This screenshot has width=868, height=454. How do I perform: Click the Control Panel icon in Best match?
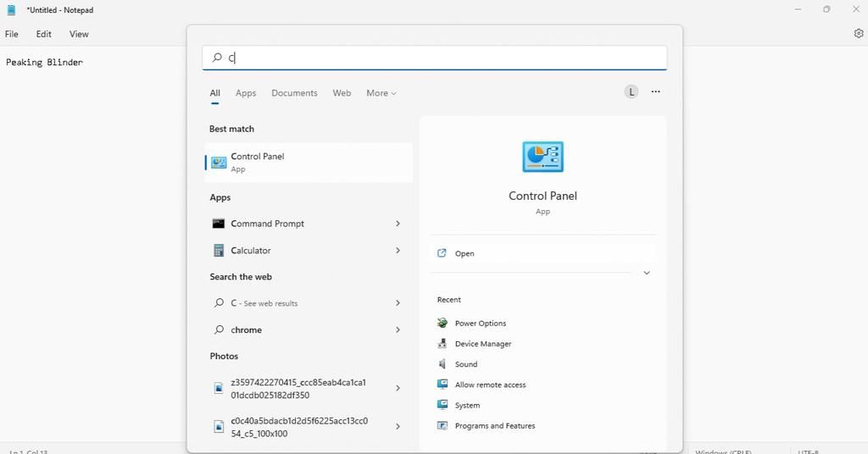(x=219, y=163)
